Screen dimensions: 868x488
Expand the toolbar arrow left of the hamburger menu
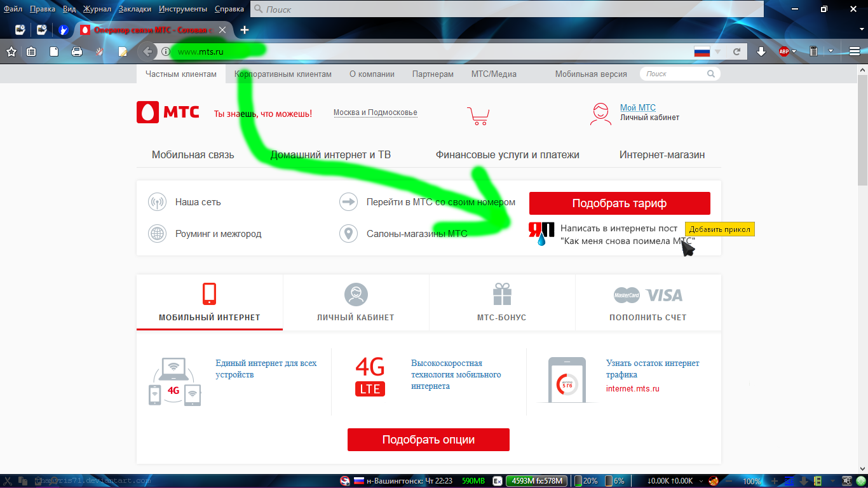pyautogui.click(x=831, y=51)
